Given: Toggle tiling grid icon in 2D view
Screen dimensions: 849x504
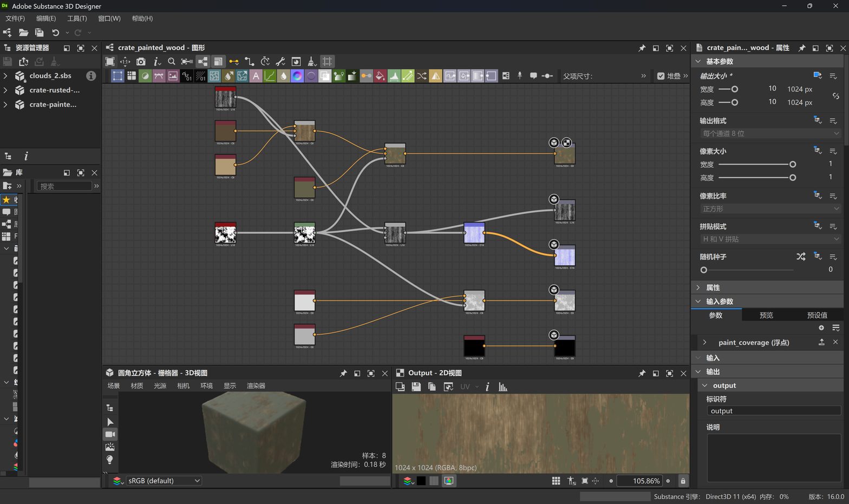Looking at the screenshot, I should 556,481.
